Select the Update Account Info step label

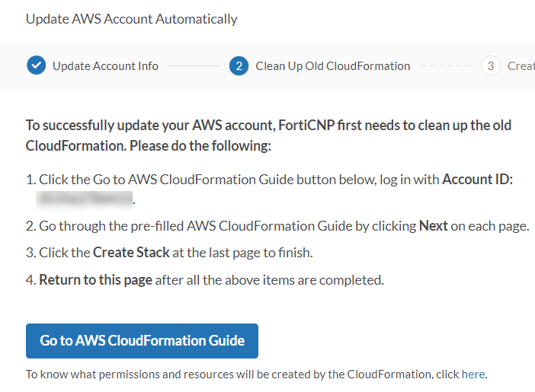(105, 65)
